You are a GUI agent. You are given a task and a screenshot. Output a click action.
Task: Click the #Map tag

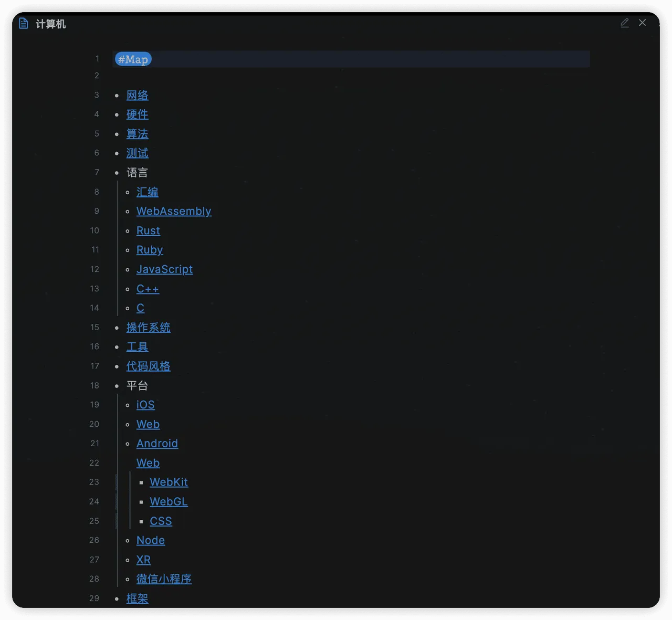pyautogui.click(x=133, y=59)
